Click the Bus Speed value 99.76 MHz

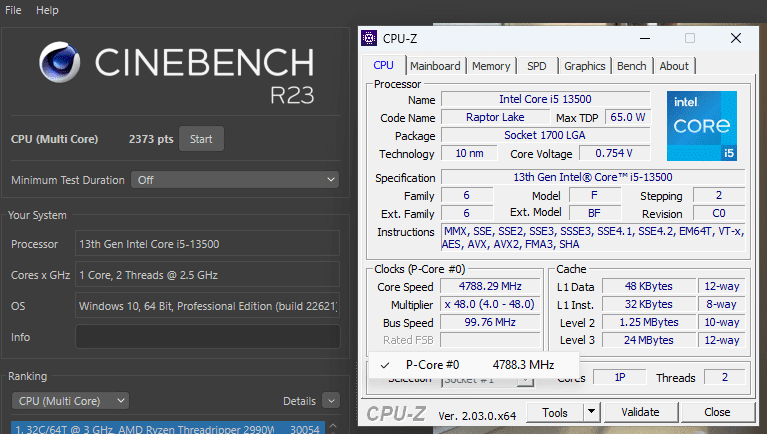coord(490,322)
